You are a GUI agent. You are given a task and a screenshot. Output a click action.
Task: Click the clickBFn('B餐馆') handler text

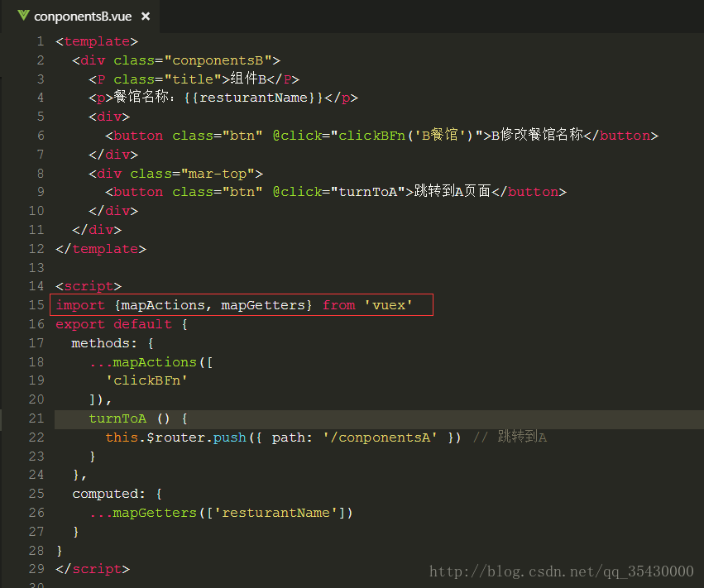tap(406, 136)
